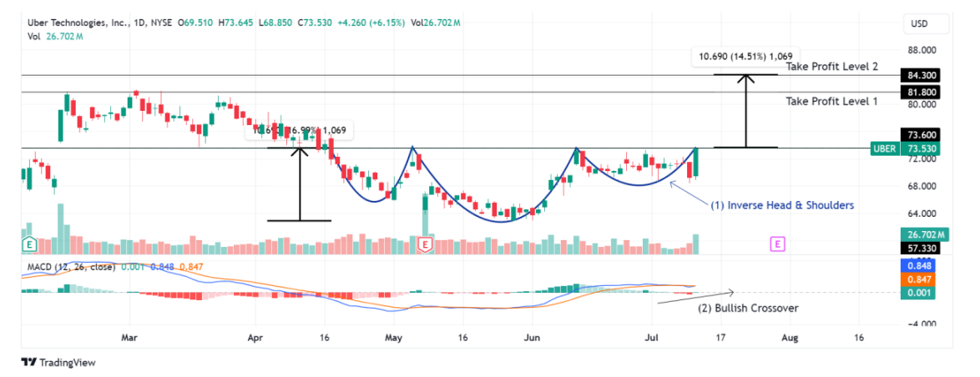Click the green earnings E marker
980x377 pixels.
pyautogui.click(x=28, y=244)
